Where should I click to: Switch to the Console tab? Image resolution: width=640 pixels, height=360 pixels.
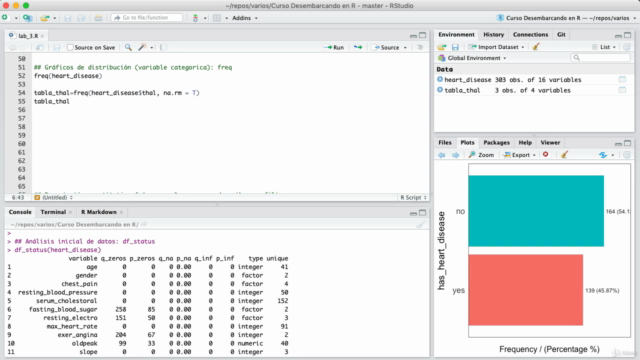pyautogui.click(x=20, y=212)
